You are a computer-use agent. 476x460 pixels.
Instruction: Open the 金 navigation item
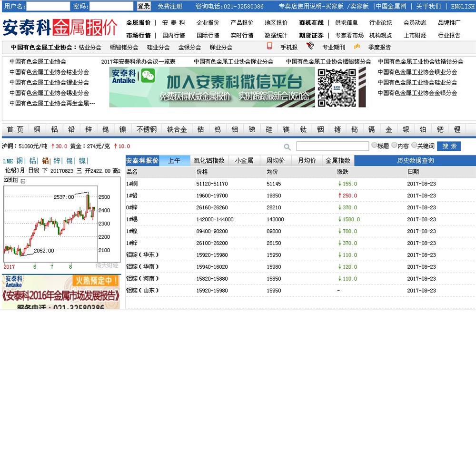click(x=388, y=129)
